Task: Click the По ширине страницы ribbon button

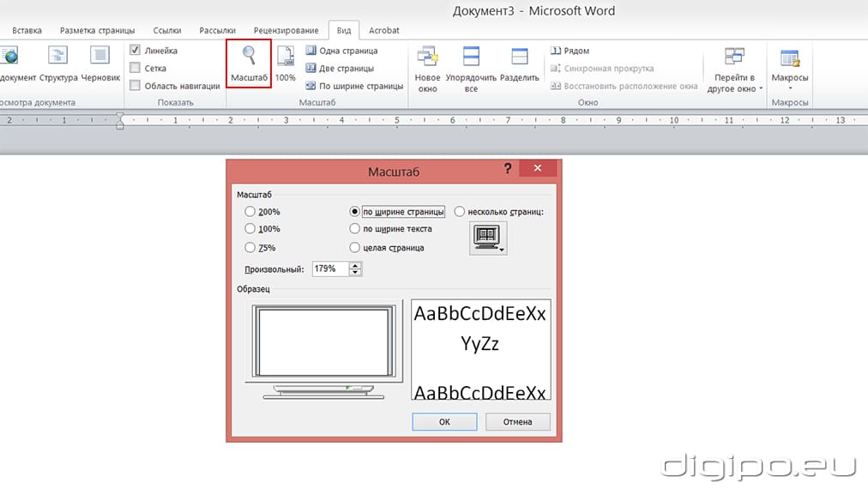Action: [354, 86]
